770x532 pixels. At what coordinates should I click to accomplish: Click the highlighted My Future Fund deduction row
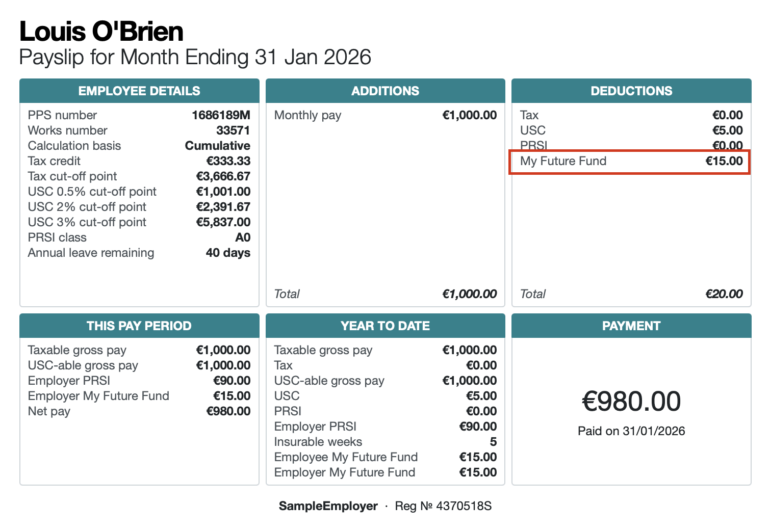click(630, 162)
